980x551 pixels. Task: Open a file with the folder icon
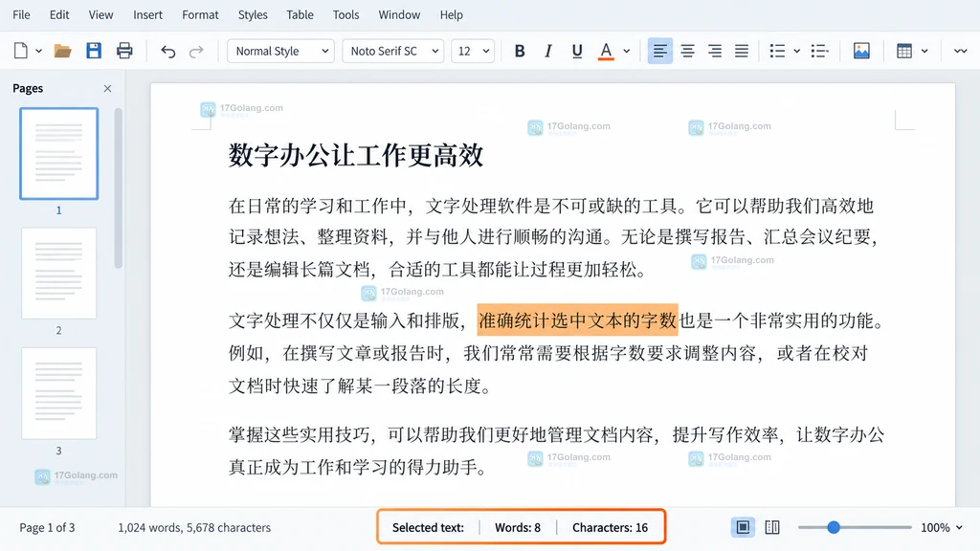(62, 51)
